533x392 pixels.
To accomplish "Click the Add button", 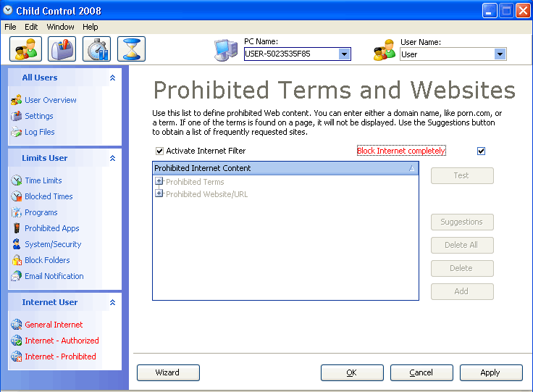I will 462,291.
